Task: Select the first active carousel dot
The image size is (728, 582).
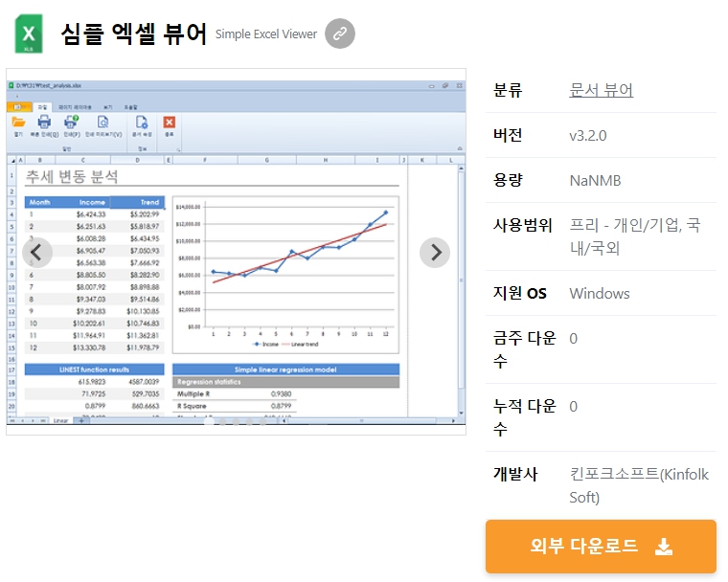Action: coord(210,421)
